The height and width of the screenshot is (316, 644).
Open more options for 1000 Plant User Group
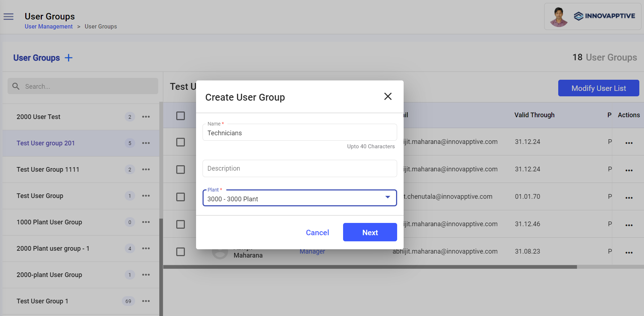point(146,222)
